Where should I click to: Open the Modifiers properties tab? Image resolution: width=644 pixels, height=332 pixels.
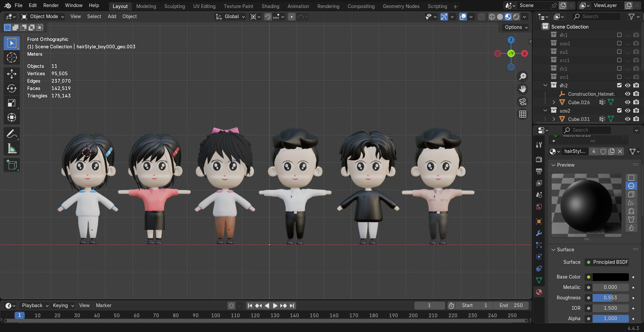pyautogui.click(x=539, y=233)
